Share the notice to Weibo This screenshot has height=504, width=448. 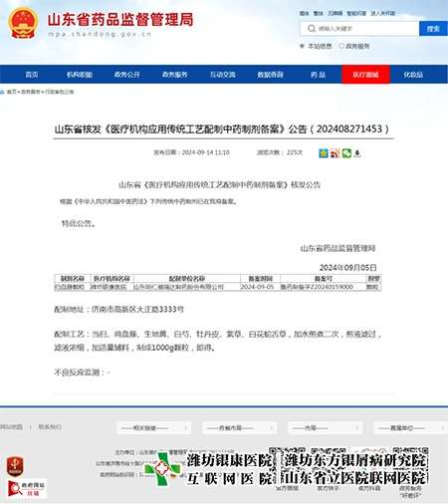[x=335, y=153]
